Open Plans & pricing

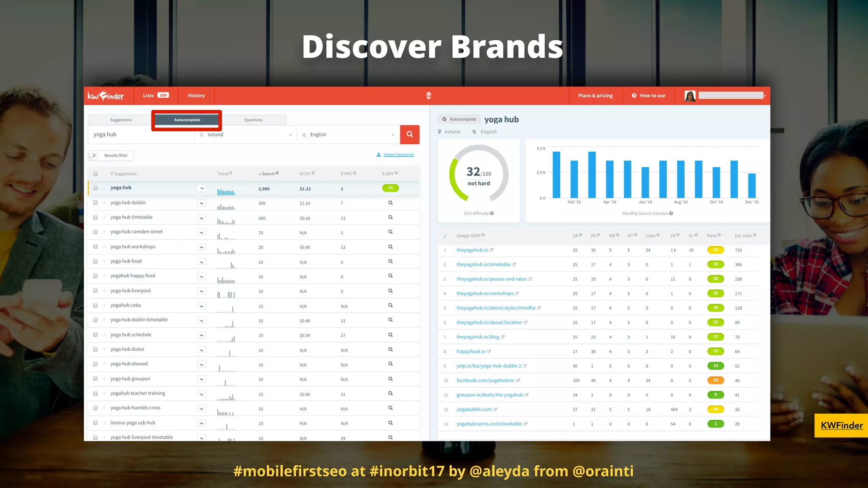coord(595,96)
